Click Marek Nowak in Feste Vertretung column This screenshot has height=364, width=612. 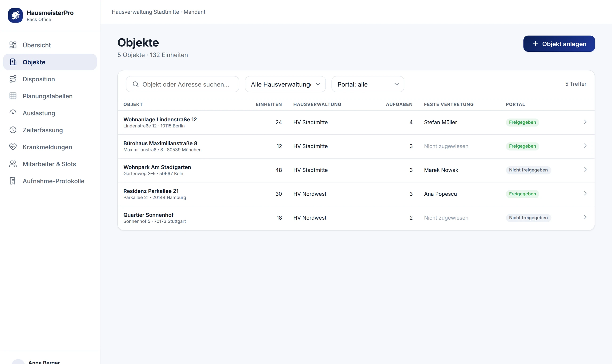pyautogui.click(x=441, y=170)
